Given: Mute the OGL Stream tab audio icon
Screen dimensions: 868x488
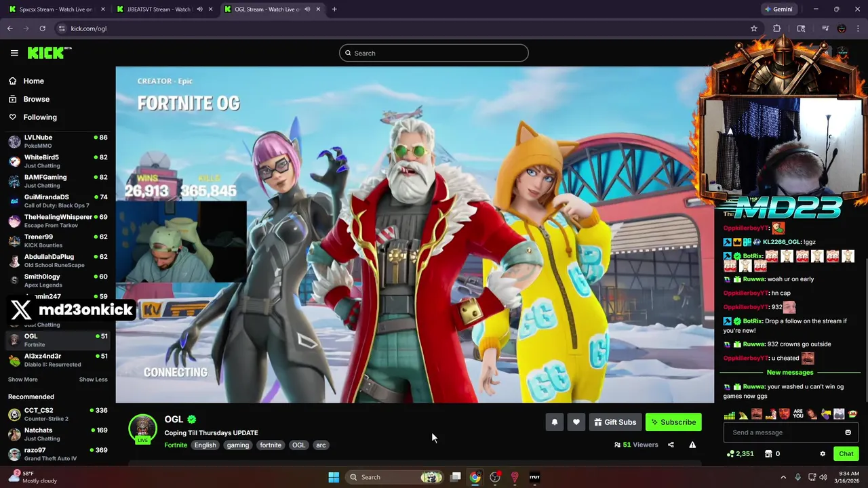Looking at the screenshot, I should (x=307, y=9).
